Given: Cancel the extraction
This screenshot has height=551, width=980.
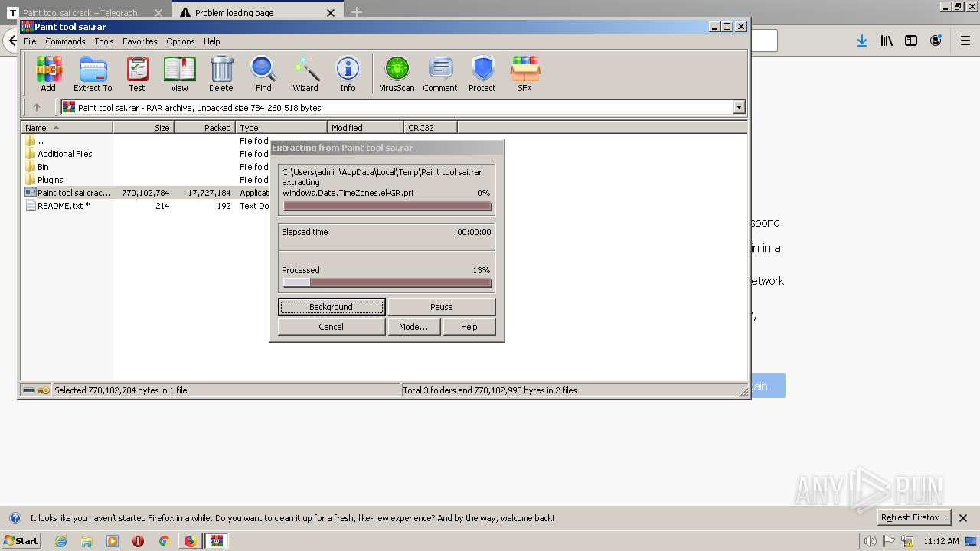Looking at the screenshot, I should (332, 327).
